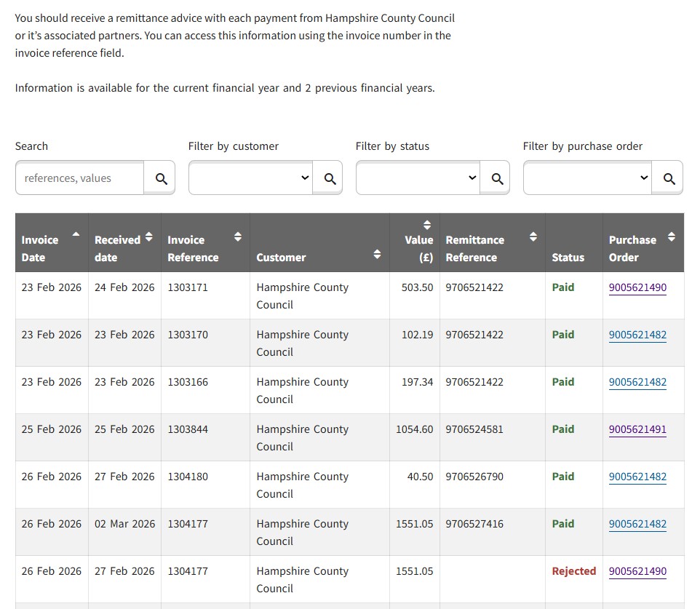Select invoice reference 1304180
Screen dimensions: 700x609
point(188,477)
